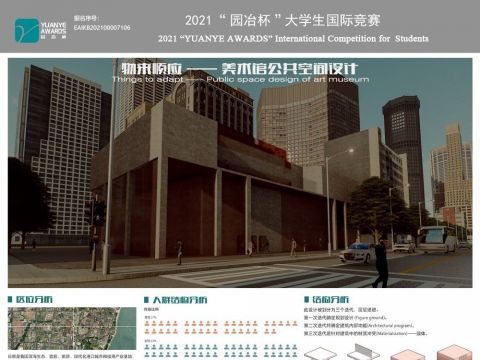This screenshot has height=360, width=480.
Task: Click the art museum building rendering
Action: pyautogui.click(x=240, y=173)
